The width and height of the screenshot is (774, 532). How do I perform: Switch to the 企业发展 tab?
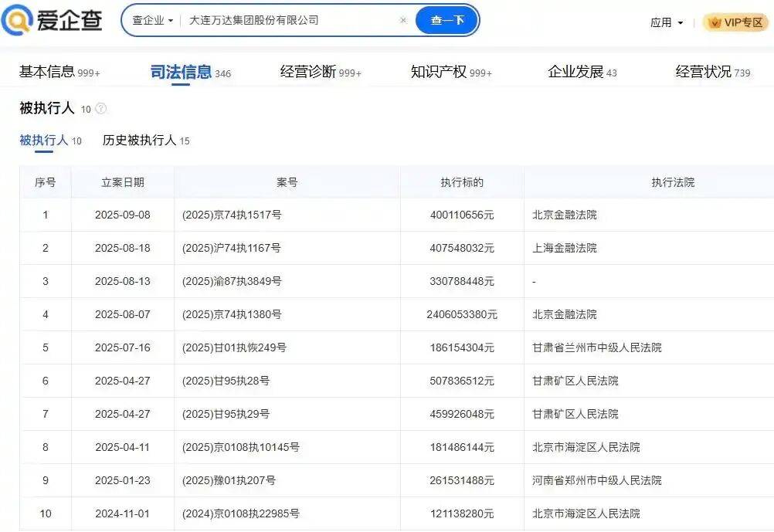pos(582,72)
